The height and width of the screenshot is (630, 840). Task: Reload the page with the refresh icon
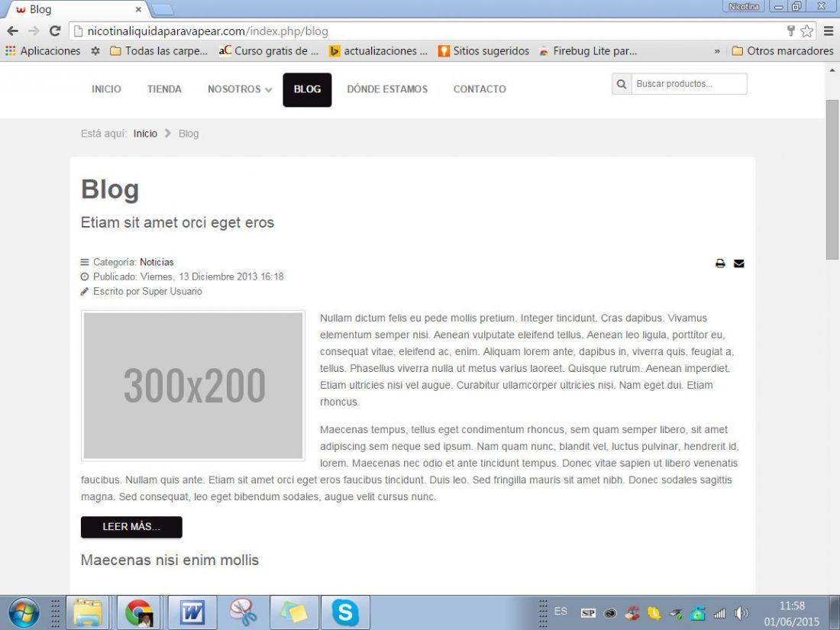(x=55, y=31)
